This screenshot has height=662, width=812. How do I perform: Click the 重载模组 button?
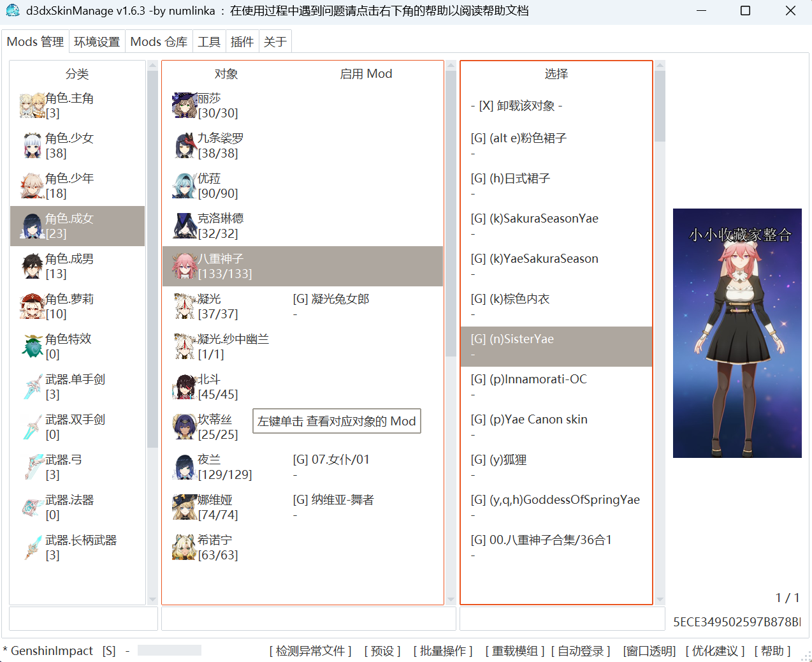click(x=515, y=651)
